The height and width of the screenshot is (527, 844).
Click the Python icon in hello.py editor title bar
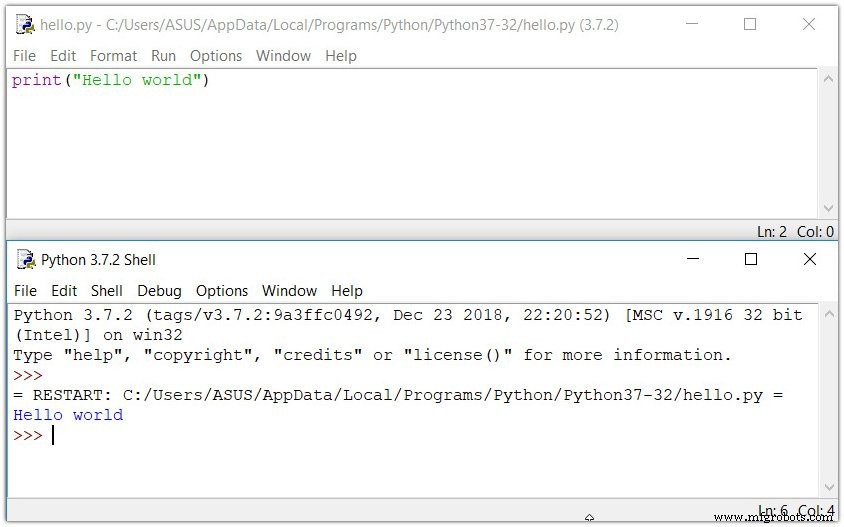[25, 25]
